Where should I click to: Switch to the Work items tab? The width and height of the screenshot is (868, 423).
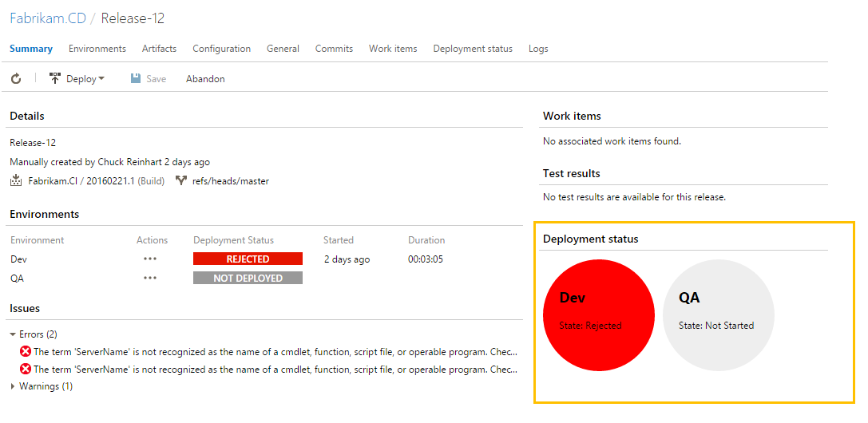pyautogui.click(x=393, y=49)
